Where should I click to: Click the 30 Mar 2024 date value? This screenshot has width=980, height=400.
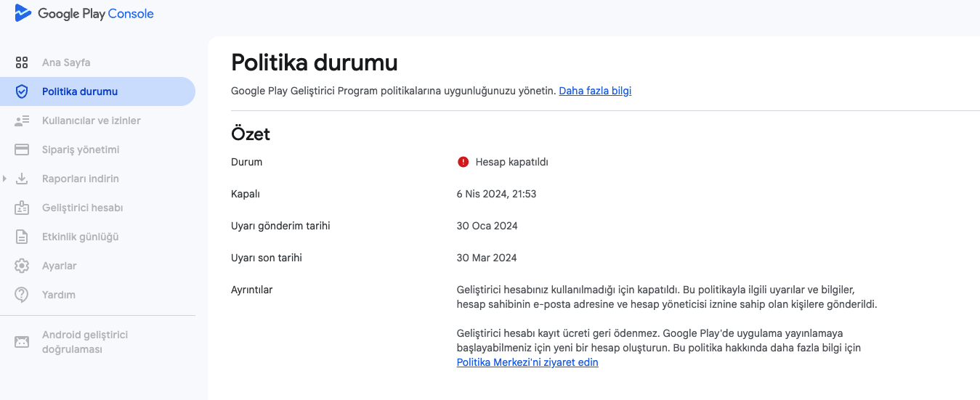pyautogui.click(x=487, y=258)
